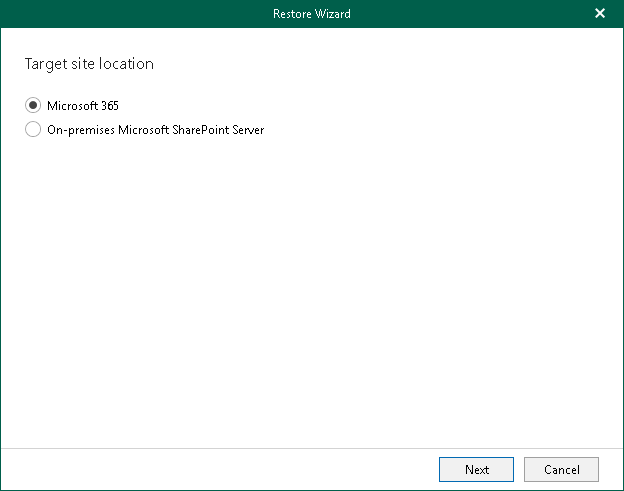The image size is (624, 491).
Task: Click the X icon in the title bar
Action: [600, 13]
